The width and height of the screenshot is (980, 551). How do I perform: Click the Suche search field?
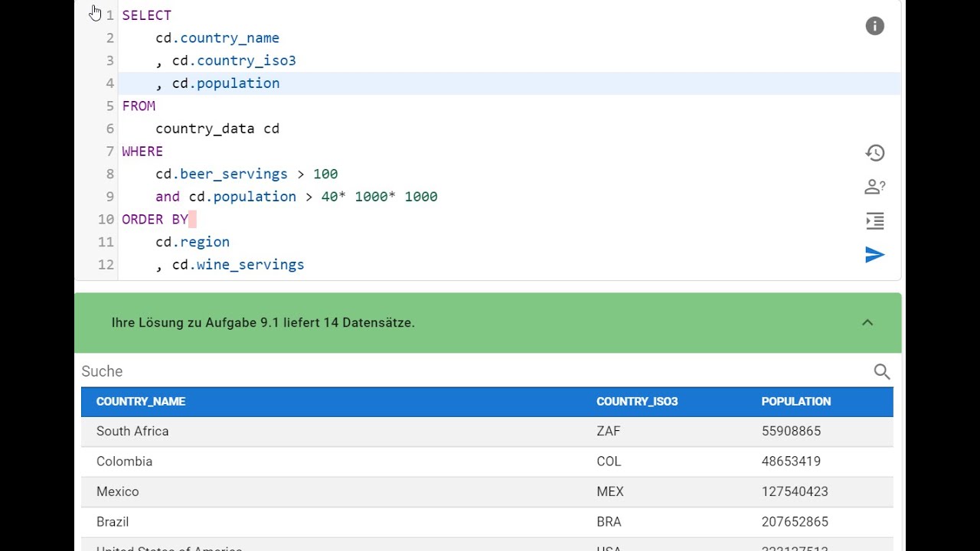[475, 371]
